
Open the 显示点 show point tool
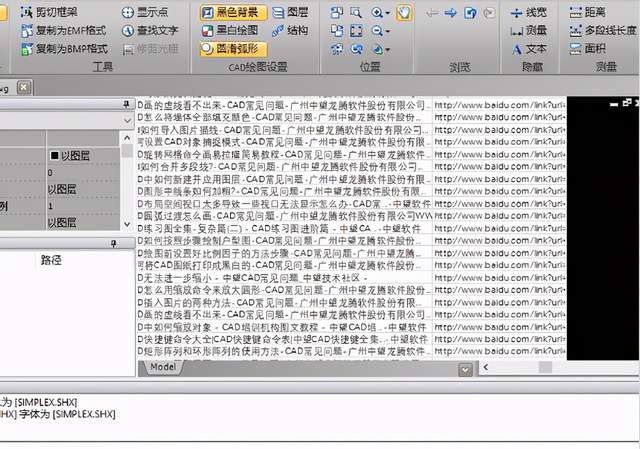[x=145, y=13]
